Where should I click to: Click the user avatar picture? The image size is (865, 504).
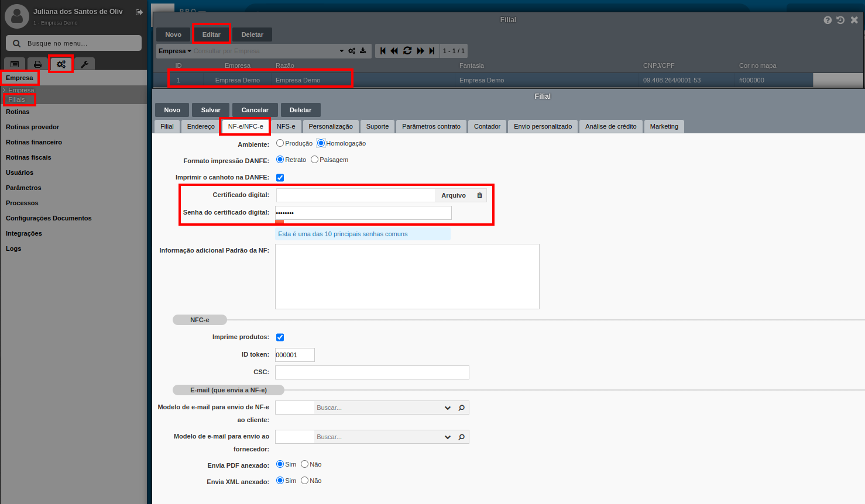pyautogui.click(x=17, y=16)
